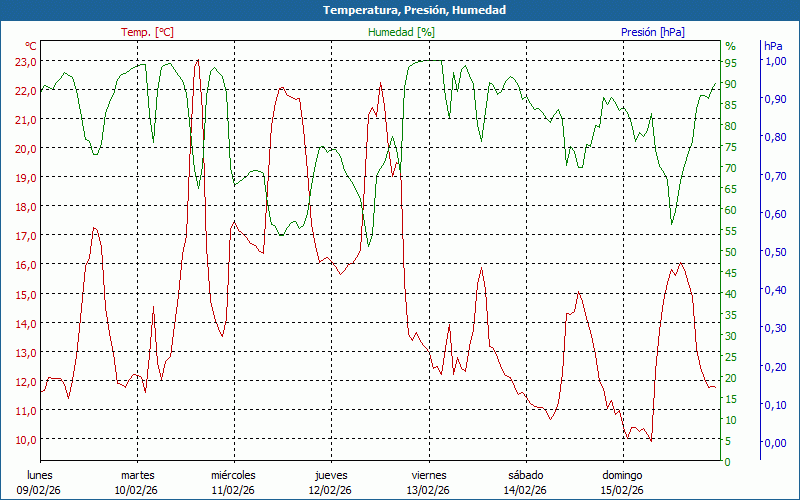Screen dimensions: 800x500
Task: Click the % unit atop the green axis
Action: (x=730, y=46)
